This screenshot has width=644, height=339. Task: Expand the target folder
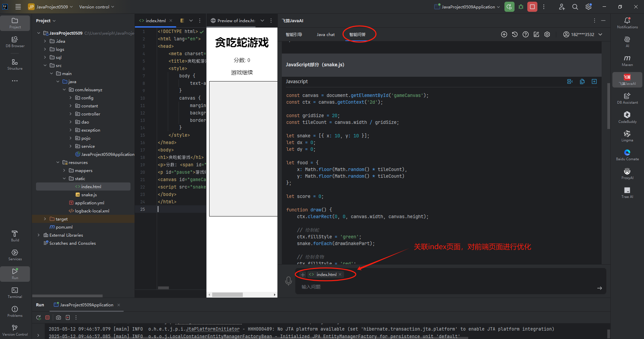(x=45, y=219)
